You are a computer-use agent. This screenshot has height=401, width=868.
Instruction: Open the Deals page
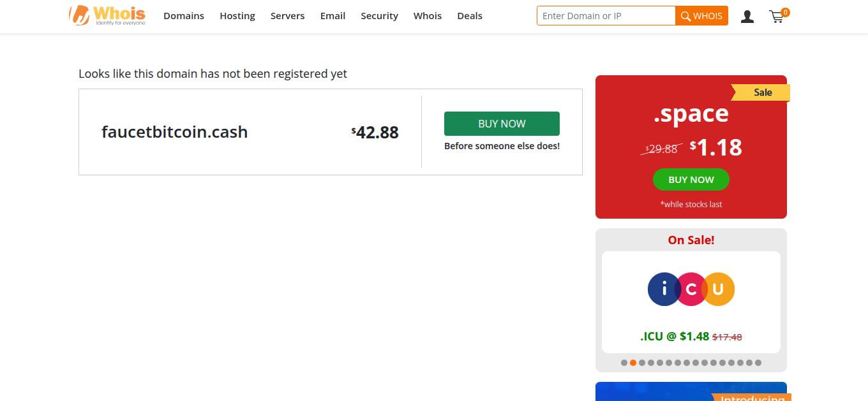point(470,16)
